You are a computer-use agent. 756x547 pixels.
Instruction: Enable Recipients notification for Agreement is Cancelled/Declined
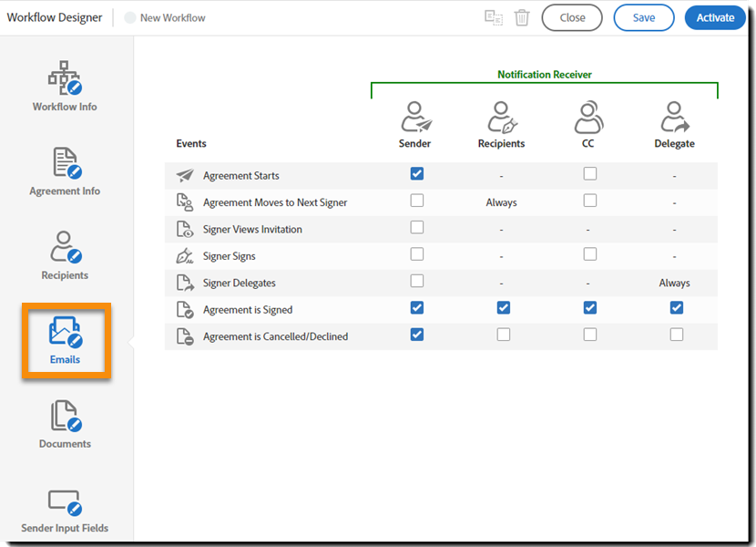coord(503,335)
